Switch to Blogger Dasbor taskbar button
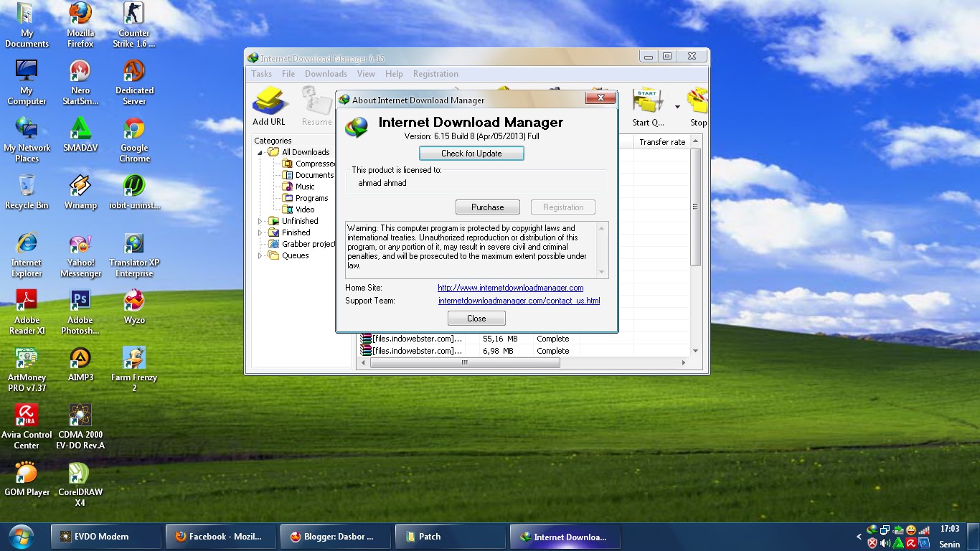The image size is (980, 551). [335, 537]
